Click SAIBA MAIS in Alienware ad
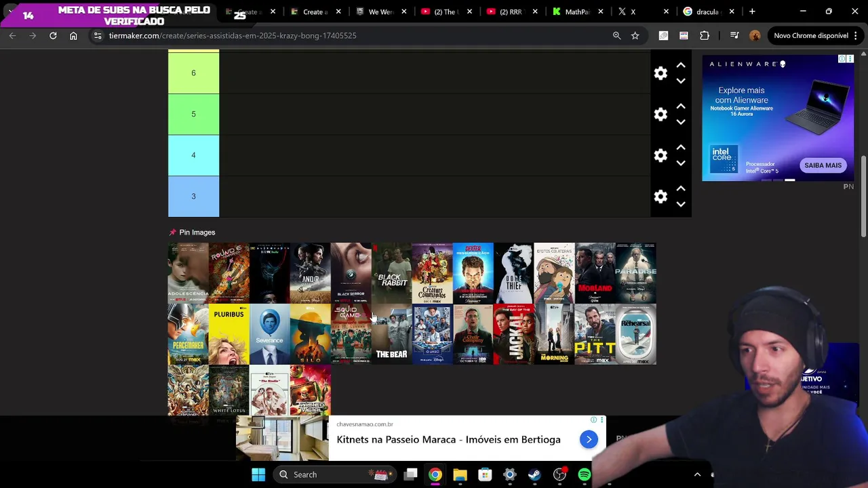868x488 pixels. coord(823,165)
